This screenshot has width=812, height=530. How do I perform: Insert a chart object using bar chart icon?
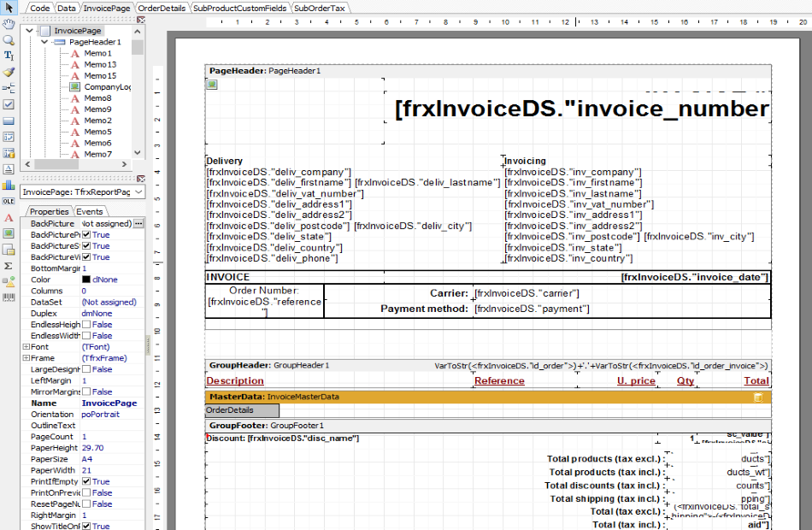point(9,185)
